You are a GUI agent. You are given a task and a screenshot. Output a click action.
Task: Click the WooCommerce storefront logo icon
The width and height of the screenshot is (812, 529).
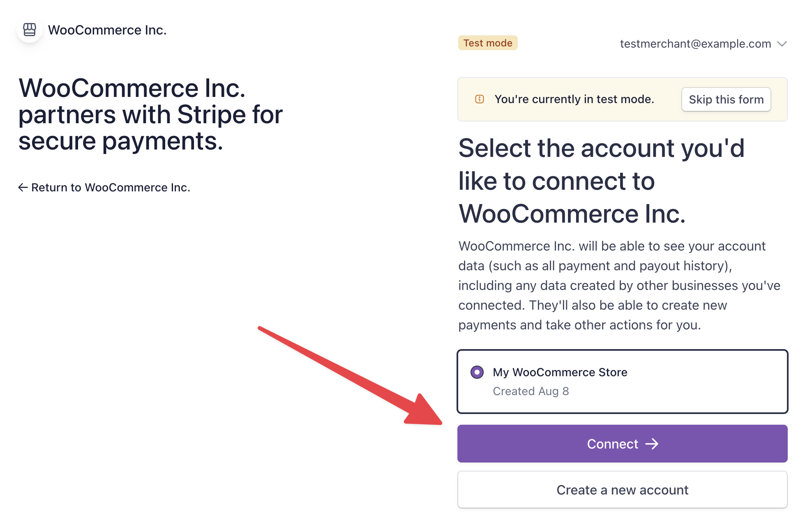(x=30, y=30)
